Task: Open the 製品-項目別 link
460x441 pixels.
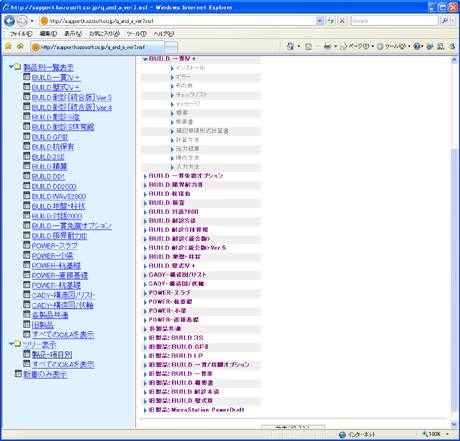Action: (52, 355)
